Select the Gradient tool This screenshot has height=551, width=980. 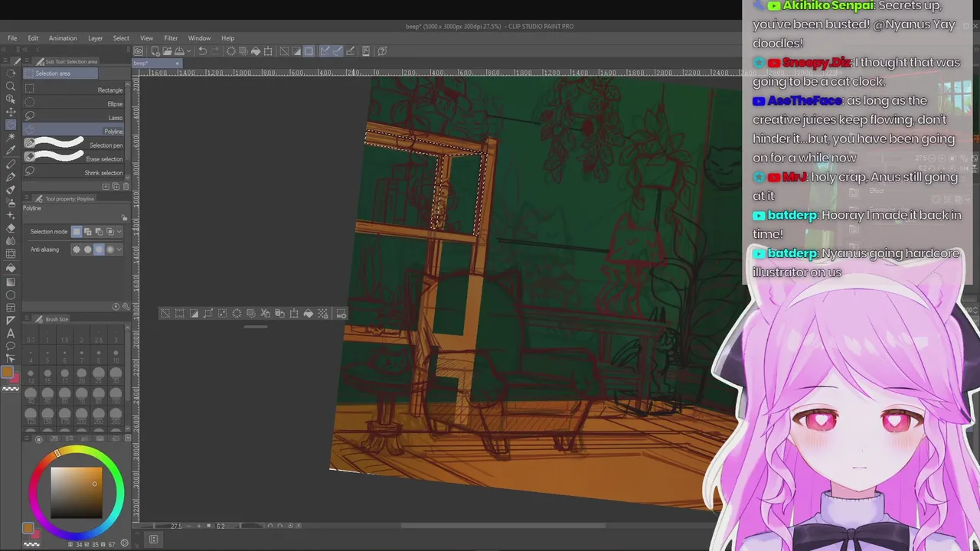(x=11, y=281)
